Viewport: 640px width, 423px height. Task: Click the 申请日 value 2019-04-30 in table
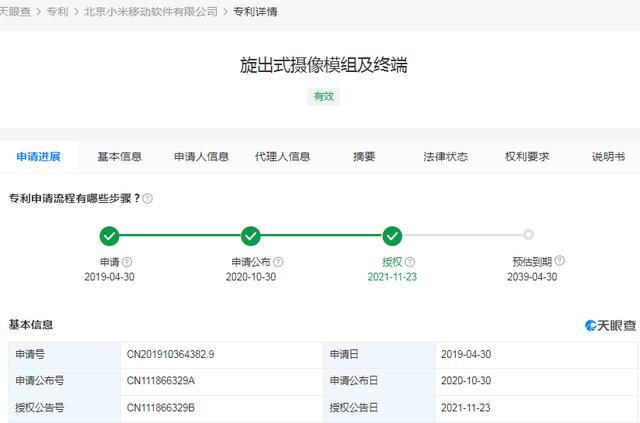tap(466, 354)
